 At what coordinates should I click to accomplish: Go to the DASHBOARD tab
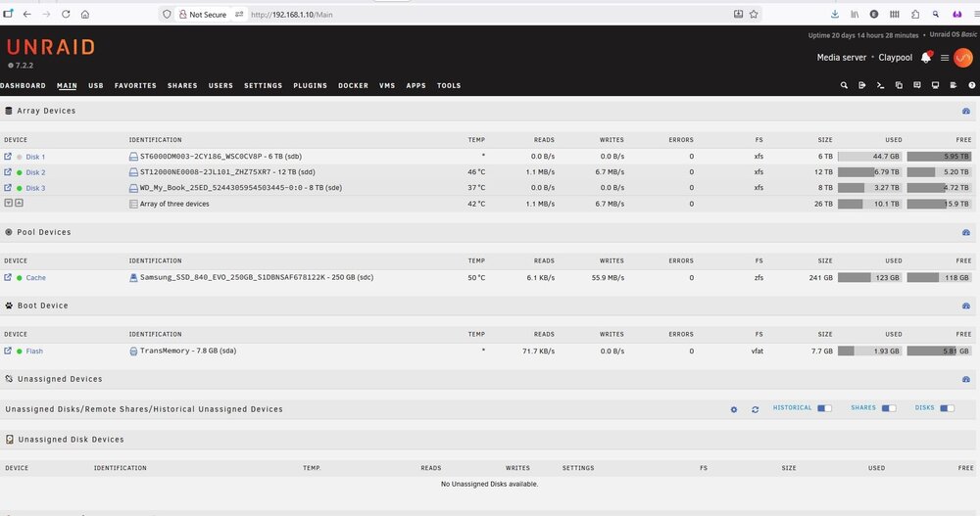[23, 85]
